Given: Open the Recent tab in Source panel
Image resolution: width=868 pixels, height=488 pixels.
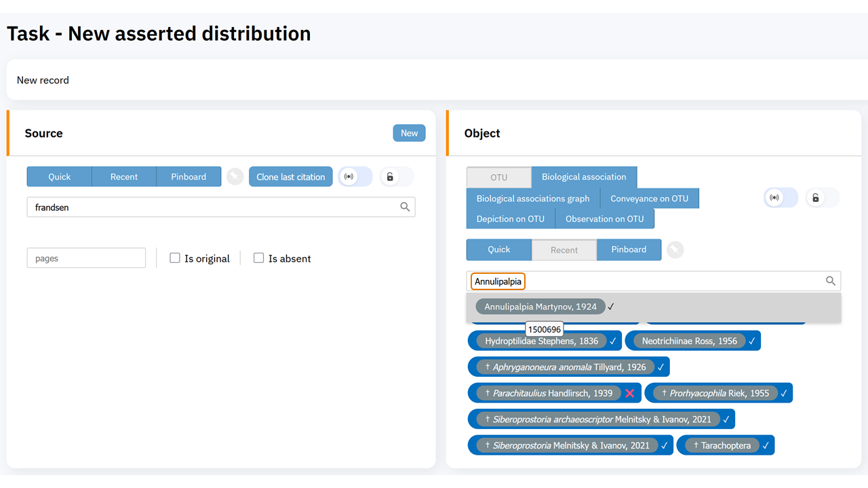Looking at the screenshot, I should (123, 177).
